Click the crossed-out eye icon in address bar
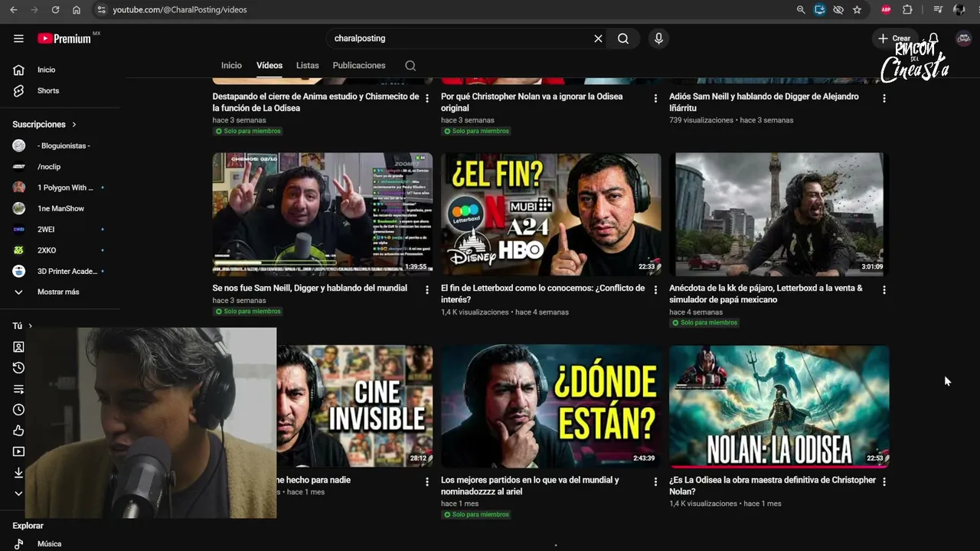The image size is (980, 551). click(838, 10)
